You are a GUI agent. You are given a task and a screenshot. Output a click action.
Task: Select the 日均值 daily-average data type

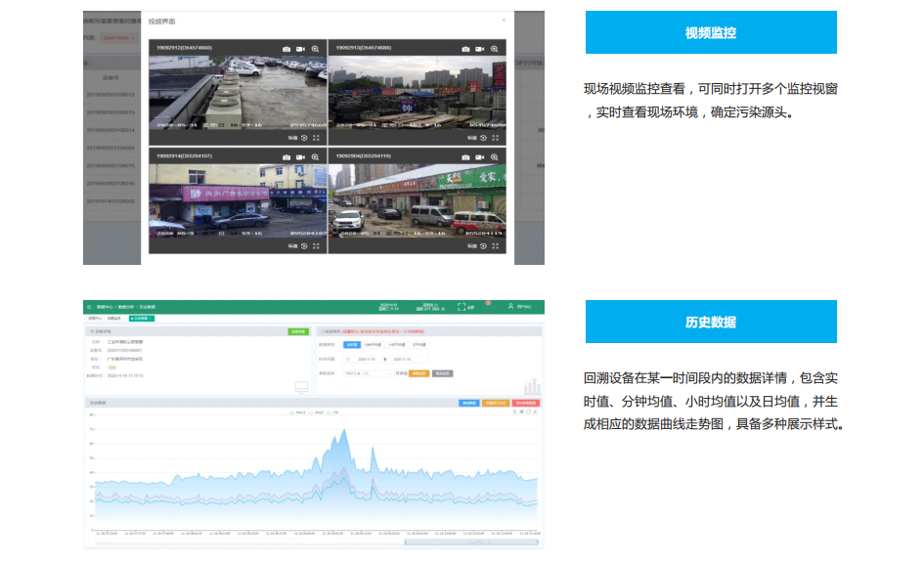pyautogui.click(x=419, y=344)
